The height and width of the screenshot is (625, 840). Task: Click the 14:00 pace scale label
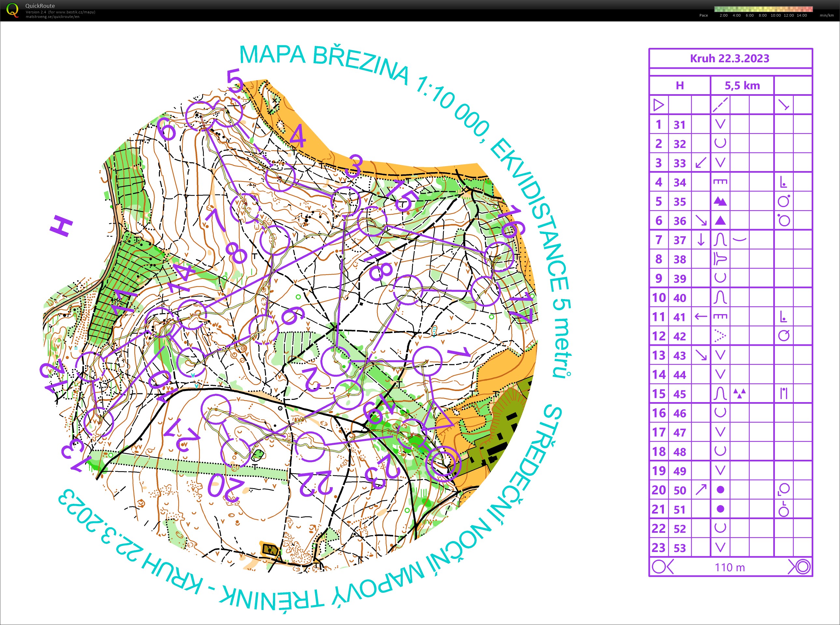pos(802,16)
